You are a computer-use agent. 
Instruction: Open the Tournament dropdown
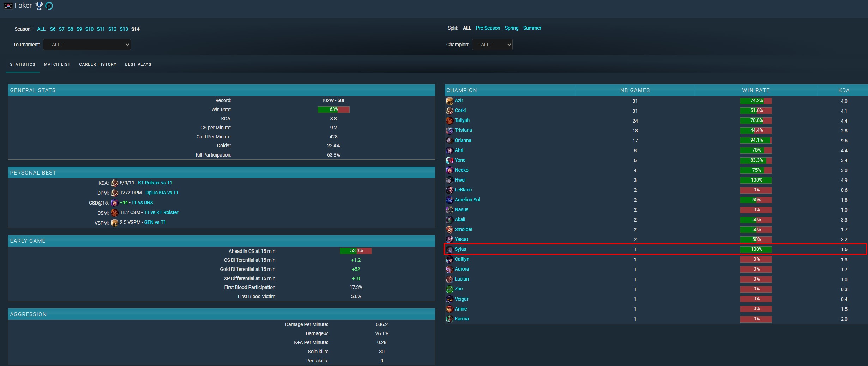[87, 45]
